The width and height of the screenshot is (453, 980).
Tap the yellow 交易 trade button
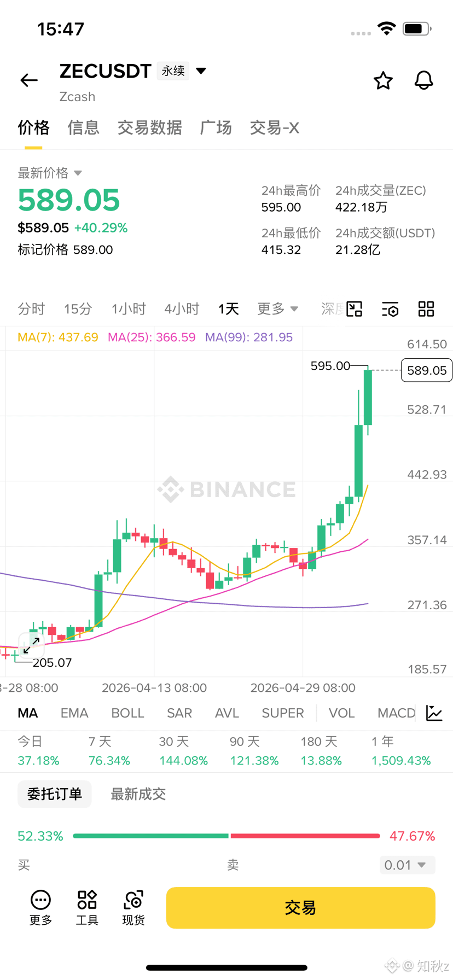(x=300, y=908)
